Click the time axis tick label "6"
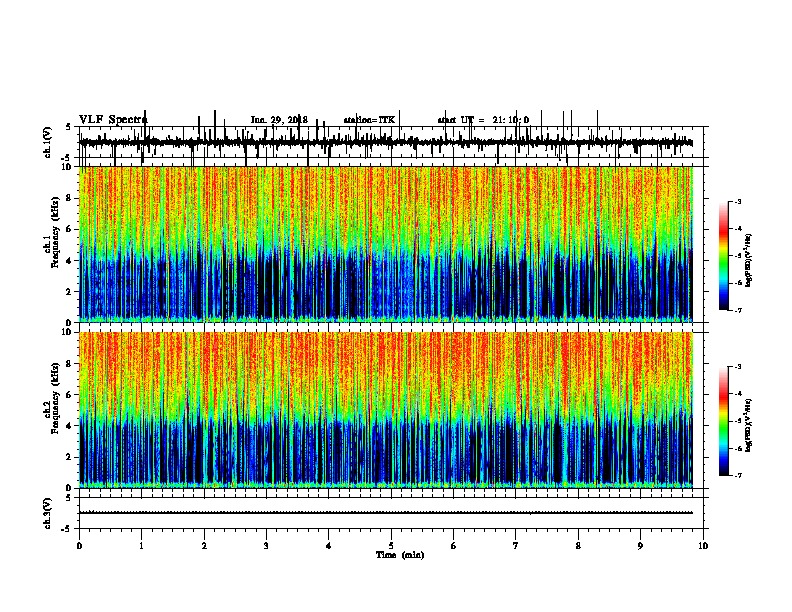The width and height of the screenshot is (792, 612). [x=454, y=546]
